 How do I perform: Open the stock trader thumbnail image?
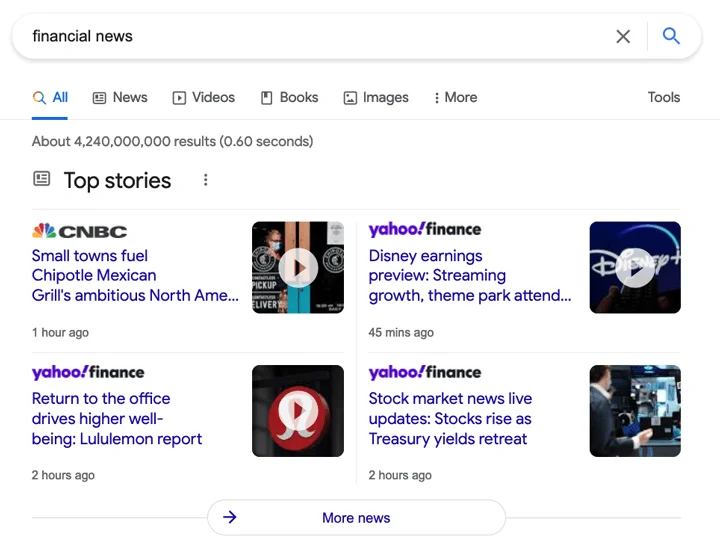[635, 411]
